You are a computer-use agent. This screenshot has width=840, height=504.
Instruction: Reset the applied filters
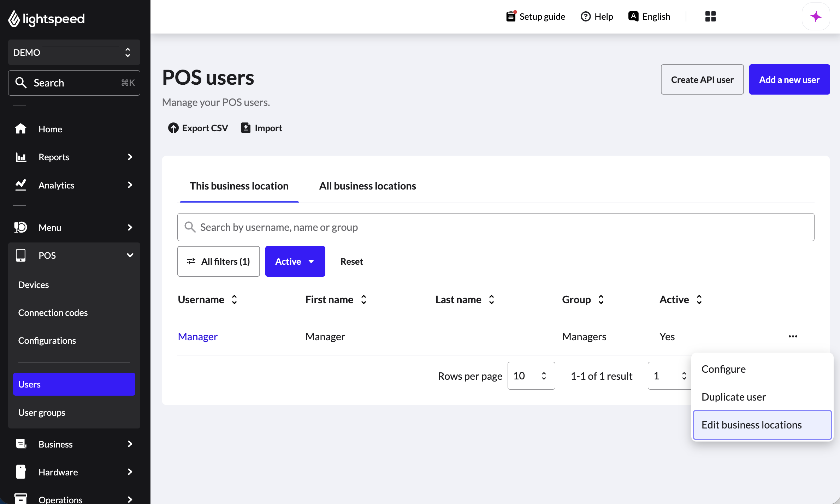(x=352, y=261)
